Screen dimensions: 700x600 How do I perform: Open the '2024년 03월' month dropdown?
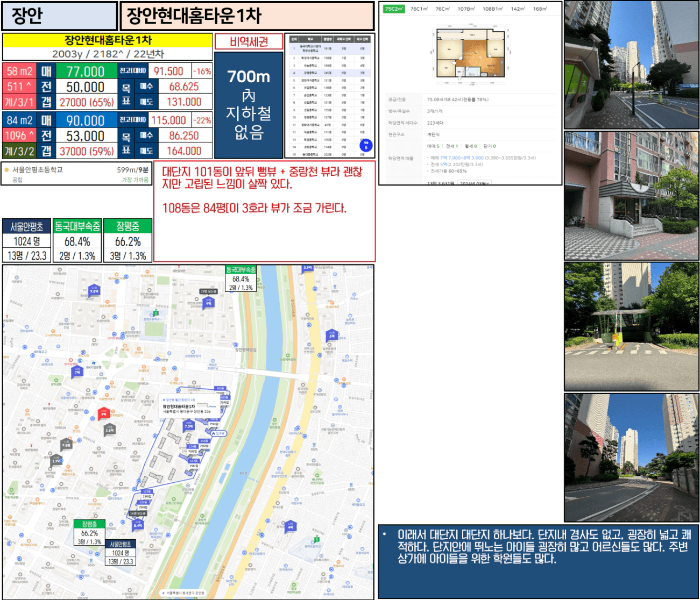coord(475,183)
